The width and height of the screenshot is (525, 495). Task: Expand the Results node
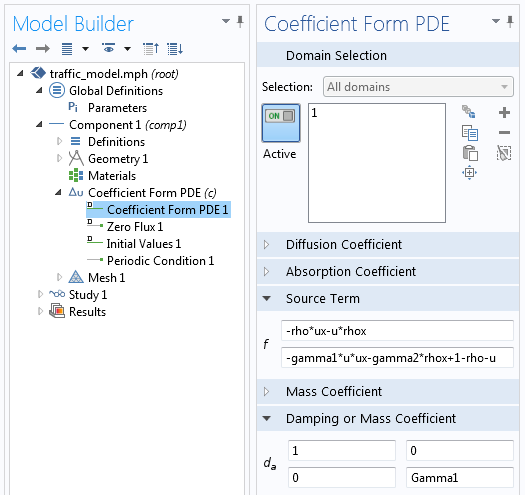point(40,311)
